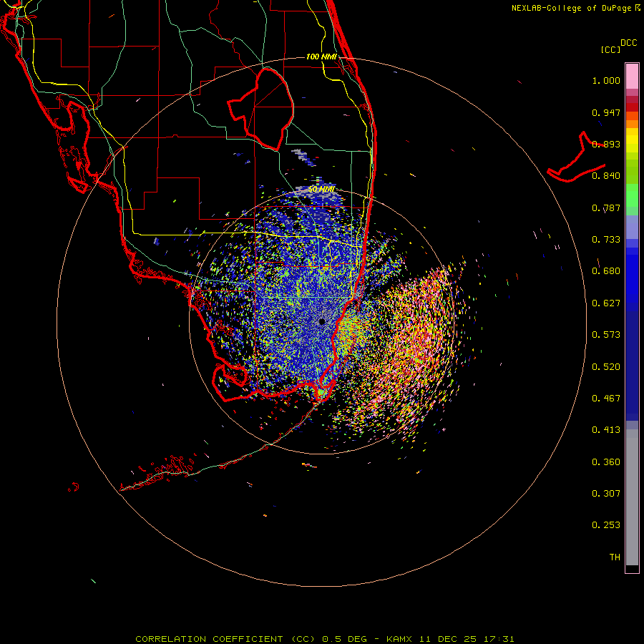Click the gray swatch on the color bar
This screenshot has width=644, height=644.
[632, 497]
